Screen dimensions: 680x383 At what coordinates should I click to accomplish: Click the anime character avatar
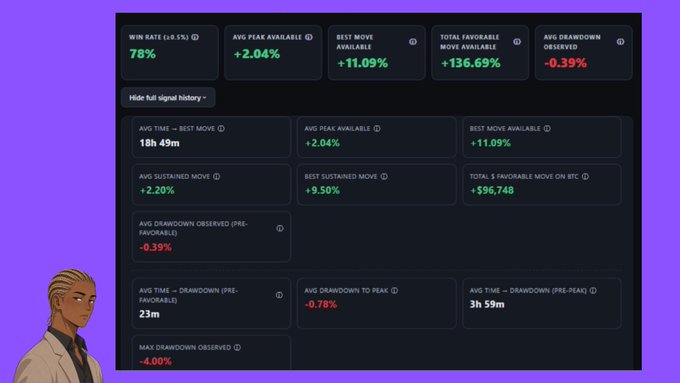coord(59,326)
